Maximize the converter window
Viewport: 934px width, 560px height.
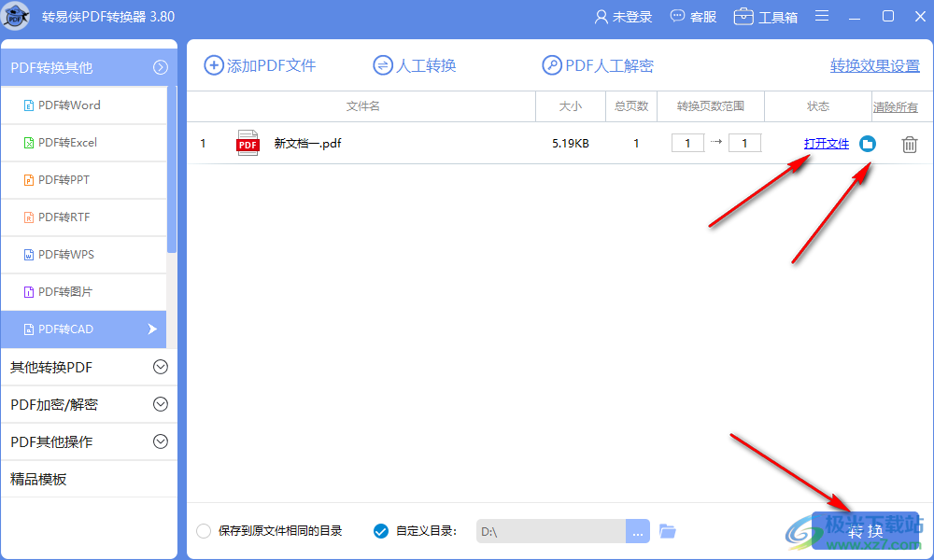(887, 16)
